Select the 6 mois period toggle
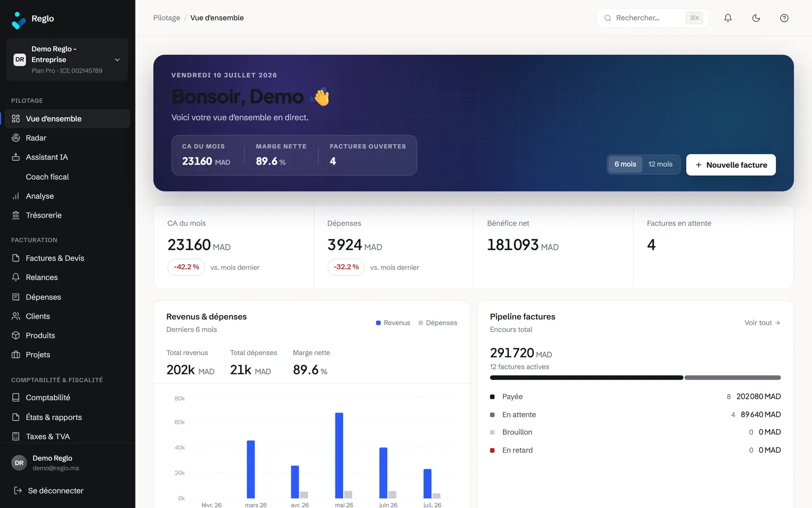 [625, 164]
